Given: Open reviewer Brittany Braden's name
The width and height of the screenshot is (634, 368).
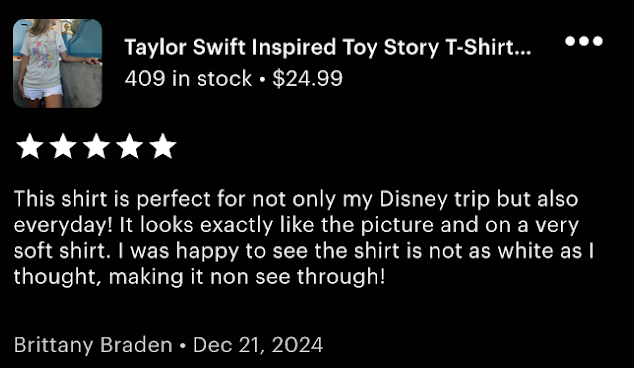Looking at the screenshot, I should click(x=93, y=345).
